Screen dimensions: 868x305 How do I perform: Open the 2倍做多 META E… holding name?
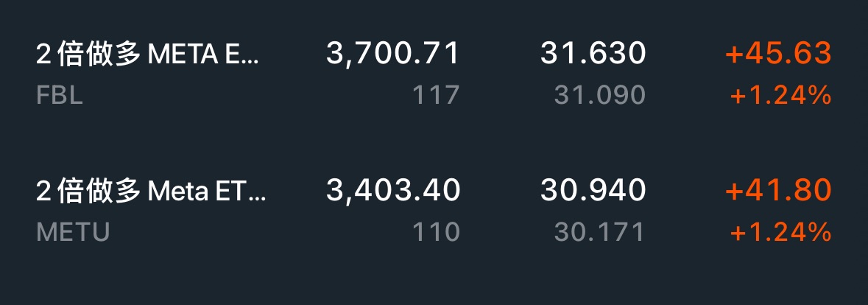pyautogui.click(x=147, y=54)
